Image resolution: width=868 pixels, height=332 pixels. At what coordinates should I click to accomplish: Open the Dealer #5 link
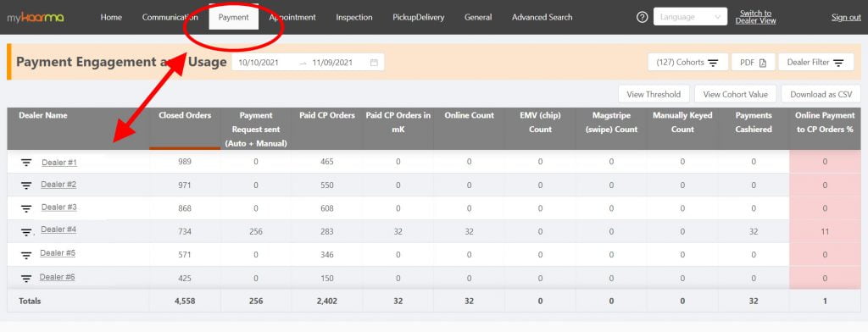pyautogui.click(x=58, y=253)
